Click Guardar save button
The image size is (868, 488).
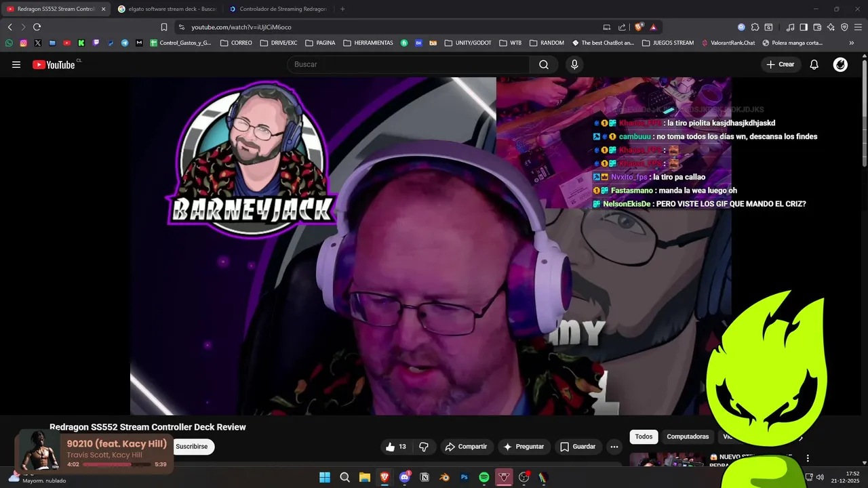click(x=578, y=447)
